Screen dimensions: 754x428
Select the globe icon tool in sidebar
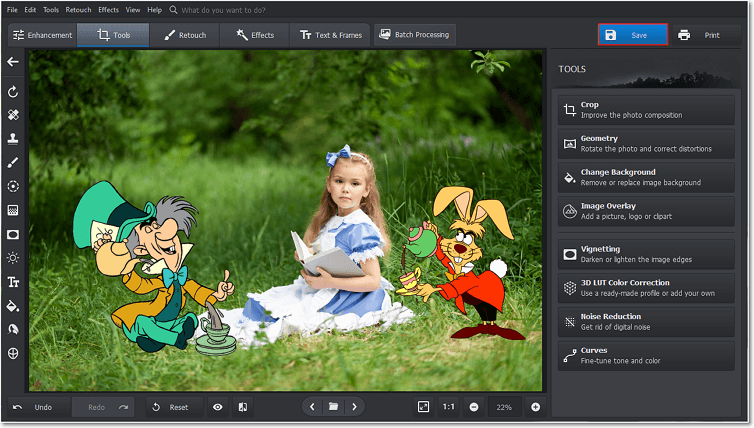[13, 353]
